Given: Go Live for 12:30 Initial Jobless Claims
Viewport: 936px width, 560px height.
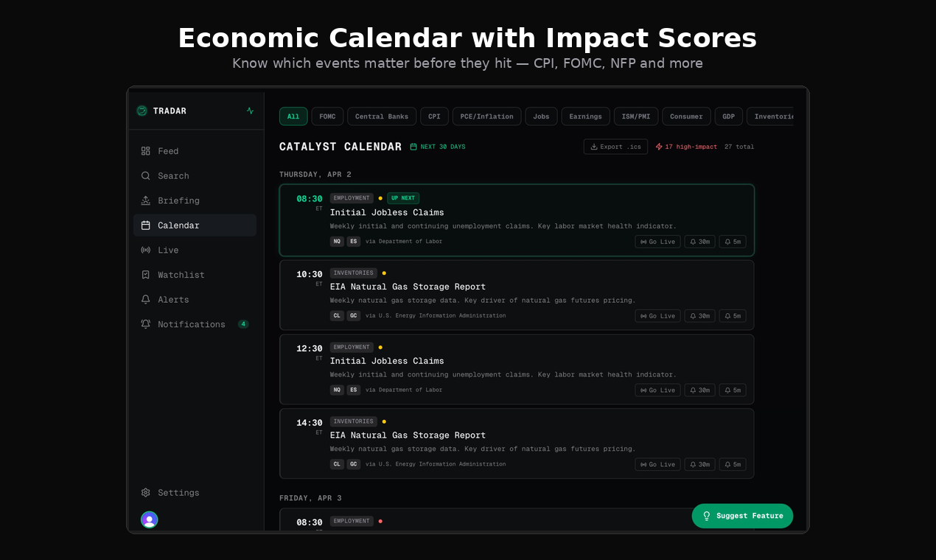Looking at the screenshot, I should click(x=657, y=390).
